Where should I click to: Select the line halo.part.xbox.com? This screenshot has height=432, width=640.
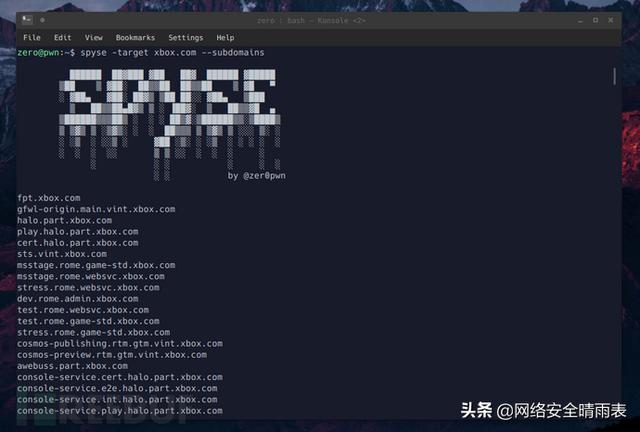click(x=64, y=220)
